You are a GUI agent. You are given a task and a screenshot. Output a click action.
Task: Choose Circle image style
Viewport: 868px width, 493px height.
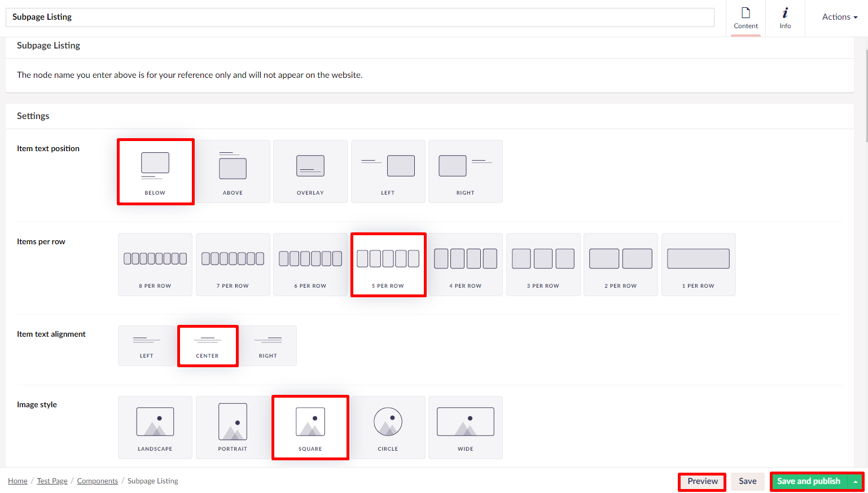point(388,428)
